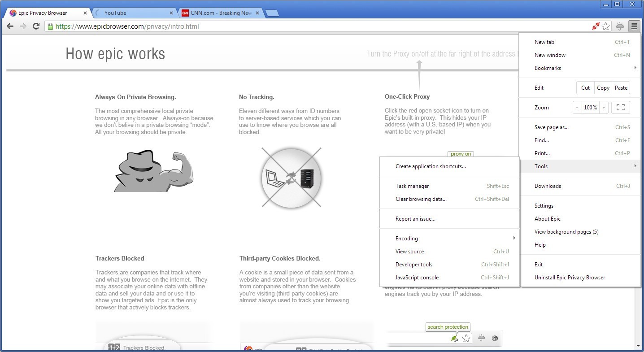This screenshot has width=644, height=352.
Task: Open the Tools submenu
Action: 541,166
